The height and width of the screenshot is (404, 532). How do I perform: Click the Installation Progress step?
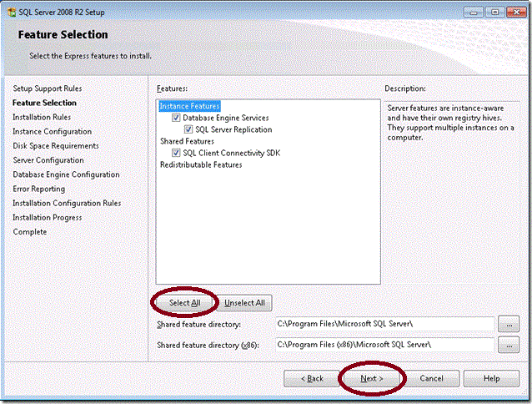(48, 218)
